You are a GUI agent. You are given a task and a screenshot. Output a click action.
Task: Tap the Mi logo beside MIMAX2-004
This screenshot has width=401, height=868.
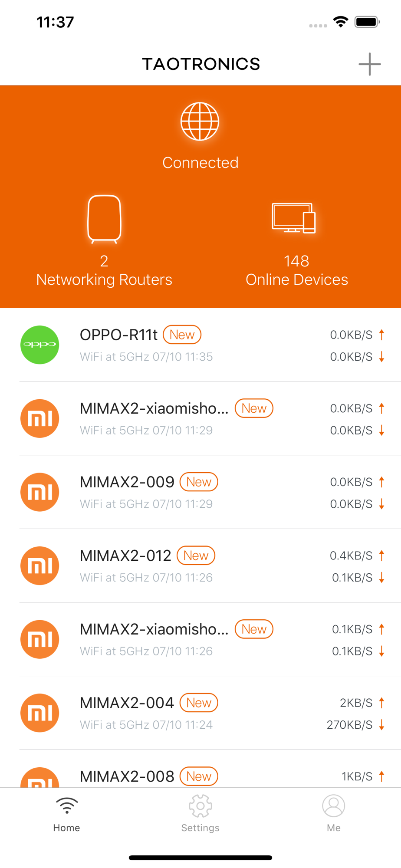[x=40, y=713]
